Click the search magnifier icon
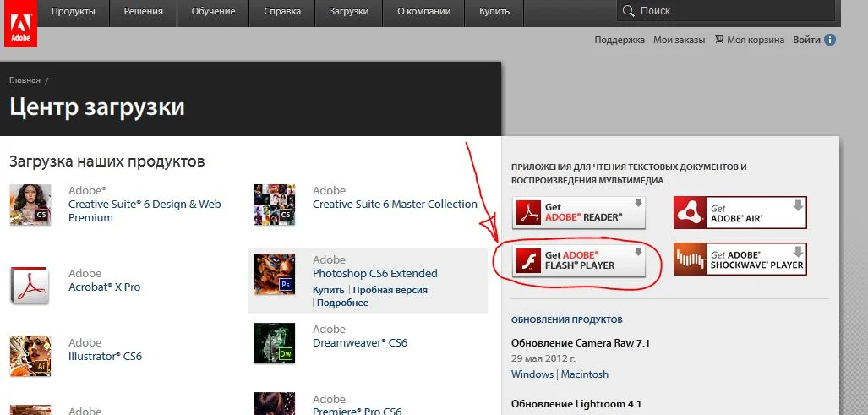Screen dimensions: 868x415 pyautogui.click(x=628, y=10)
